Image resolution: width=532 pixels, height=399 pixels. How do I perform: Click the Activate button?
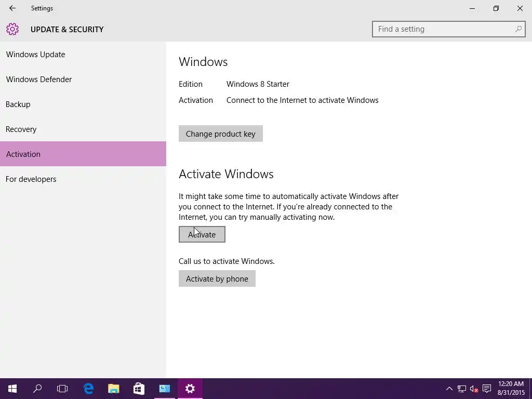point(202,234)
